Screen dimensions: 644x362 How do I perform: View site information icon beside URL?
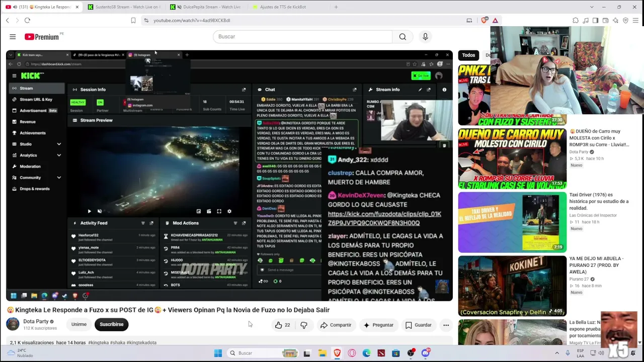coord(146,20)
